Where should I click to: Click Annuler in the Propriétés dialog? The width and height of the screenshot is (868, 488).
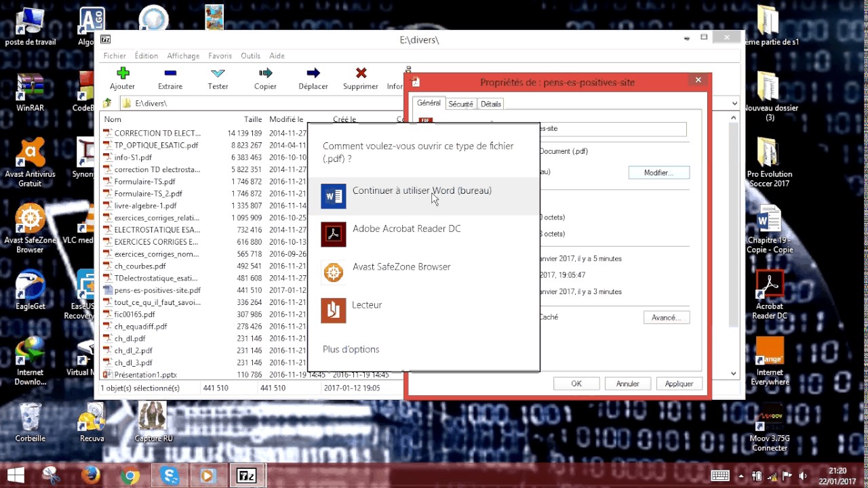pyautogui.click(x=628, y=384)
